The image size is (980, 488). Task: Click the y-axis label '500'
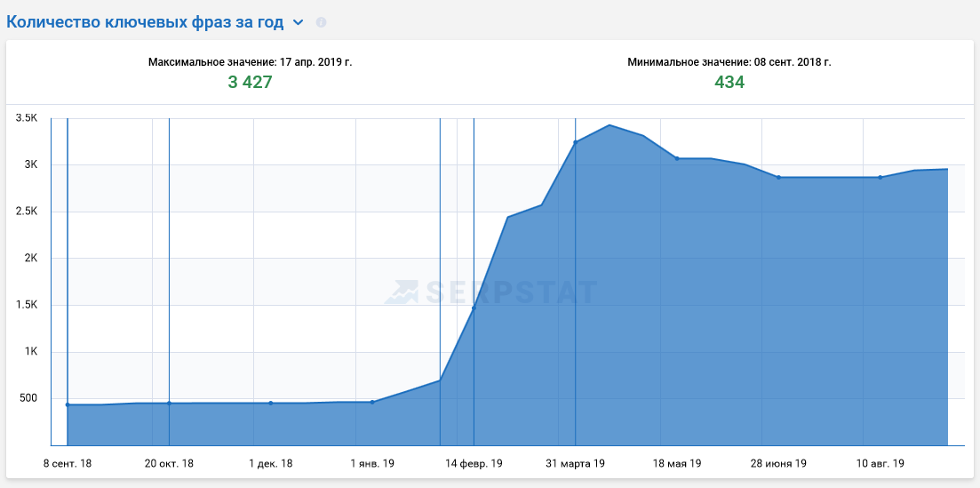pyautogui.click(x=29, y=398)
